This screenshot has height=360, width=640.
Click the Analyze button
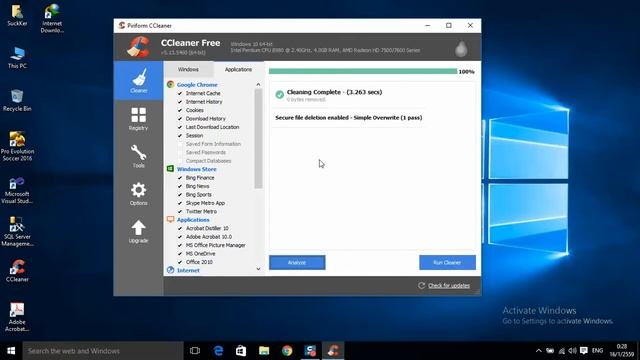(297, 262)
